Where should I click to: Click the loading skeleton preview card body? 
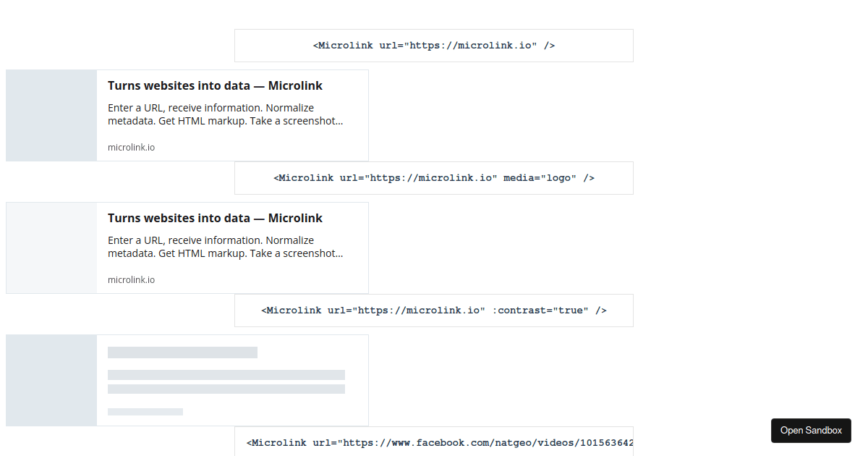click(x=231, y=380)
